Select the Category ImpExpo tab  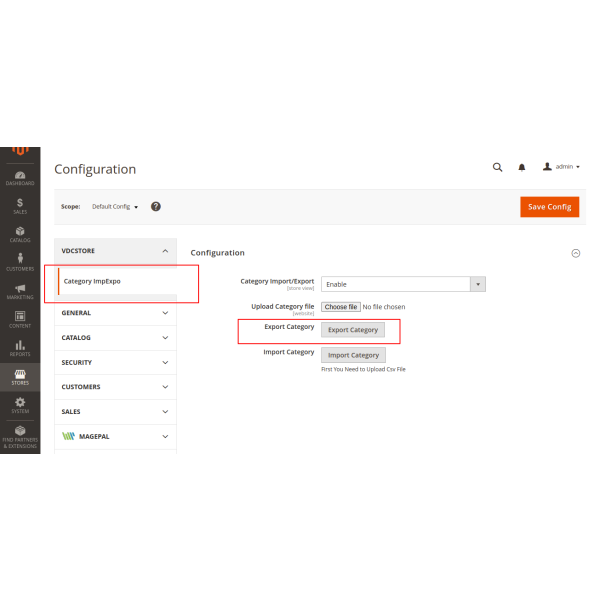tap(92, 281)
